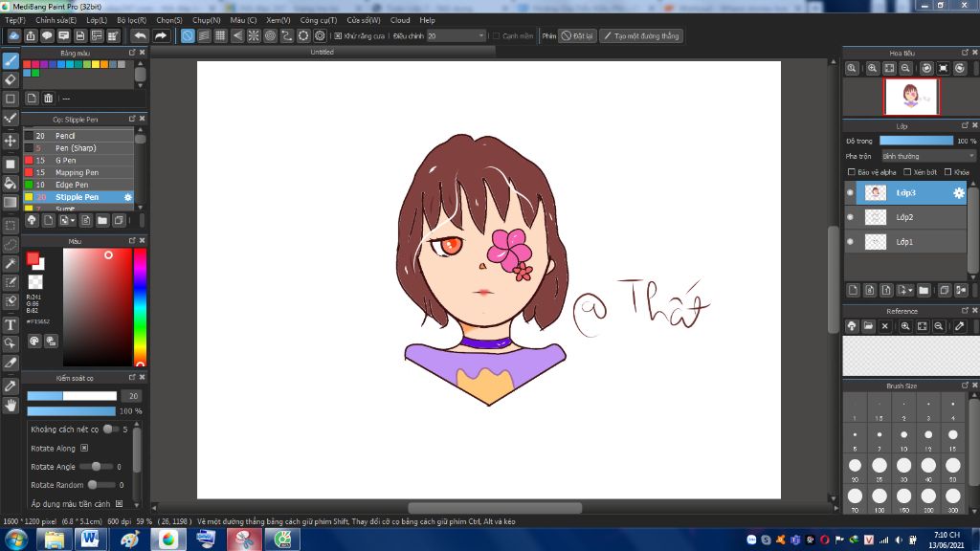The height and width of the screenshot is (551, 980).
Task: Enable the radial snap icon
Action: [253, 35]
